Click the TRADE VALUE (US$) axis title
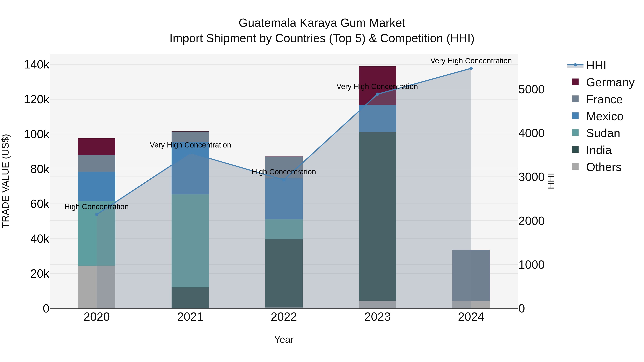The image size is (644, 362). click(x=6, y=181)
